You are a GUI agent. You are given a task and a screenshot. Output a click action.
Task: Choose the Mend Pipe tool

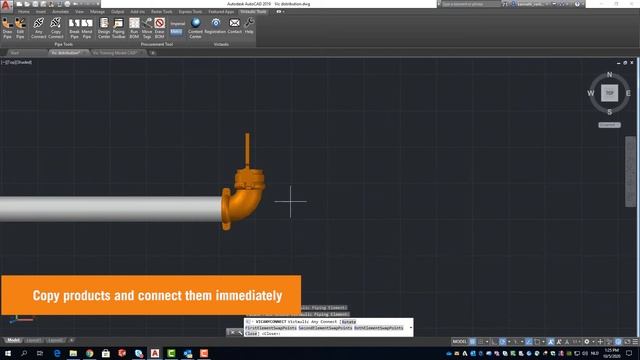[87, 28]
